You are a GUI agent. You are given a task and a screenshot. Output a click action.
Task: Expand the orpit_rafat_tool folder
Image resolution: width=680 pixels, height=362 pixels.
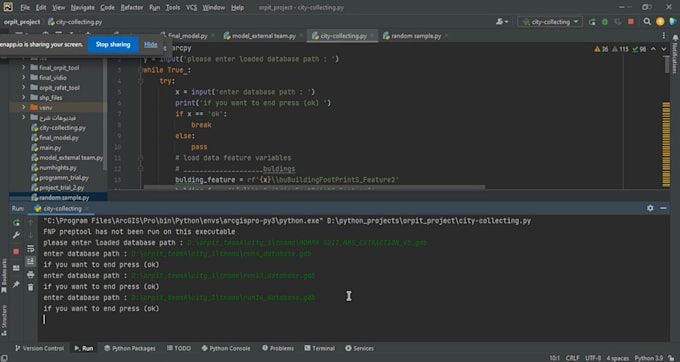coord(24,88)
